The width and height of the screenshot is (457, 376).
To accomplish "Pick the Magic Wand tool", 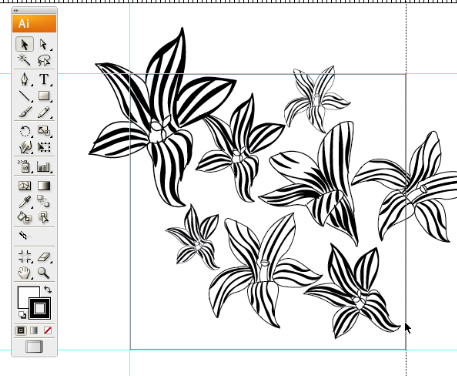I will (x=24, y=60).
